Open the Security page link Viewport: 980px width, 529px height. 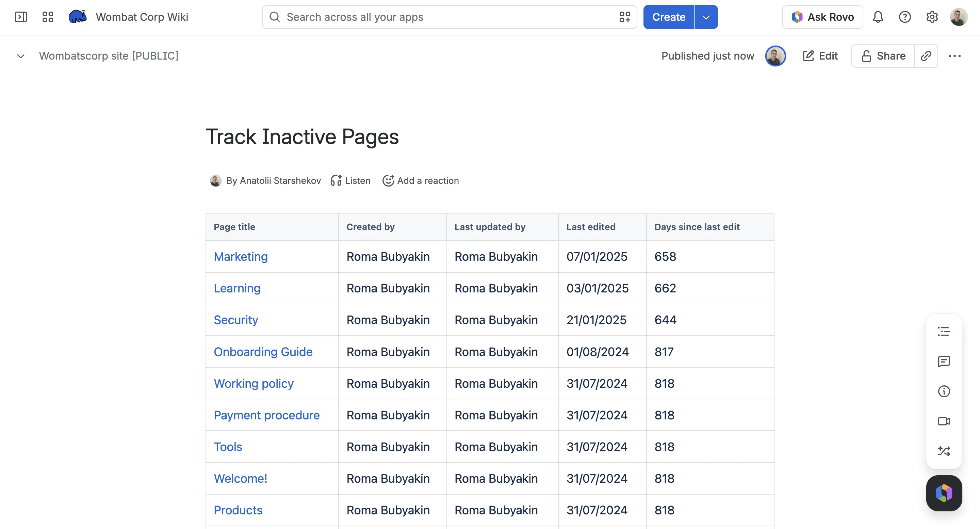tap(236, 320)
